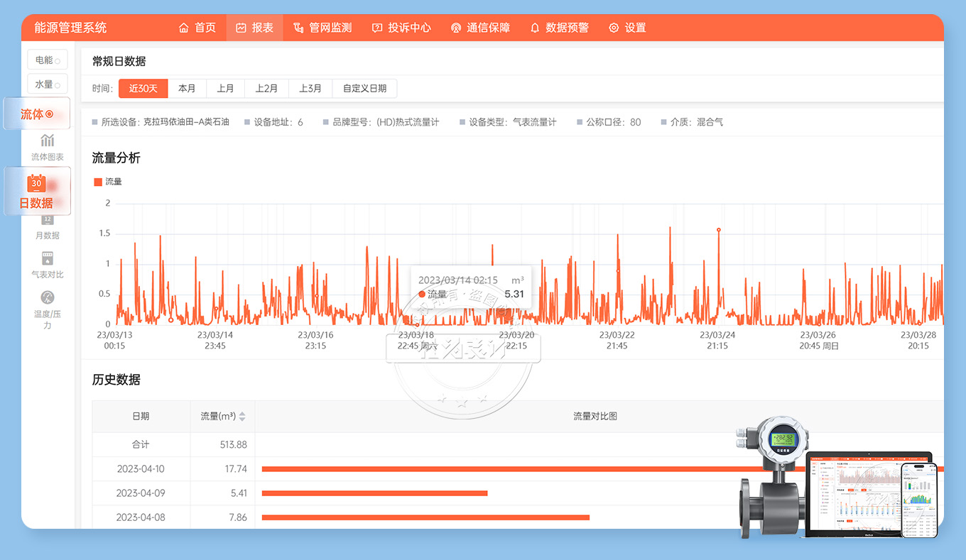Click the 2023-04-09 row in history table
The width and height of the screenshot is (966, 560).
(x=141, y=493)
